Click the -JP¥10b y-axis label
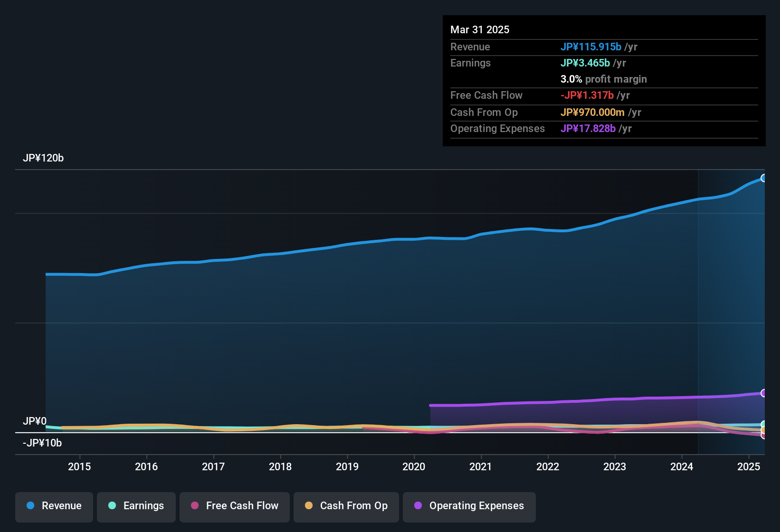 [x=42, y=443]
